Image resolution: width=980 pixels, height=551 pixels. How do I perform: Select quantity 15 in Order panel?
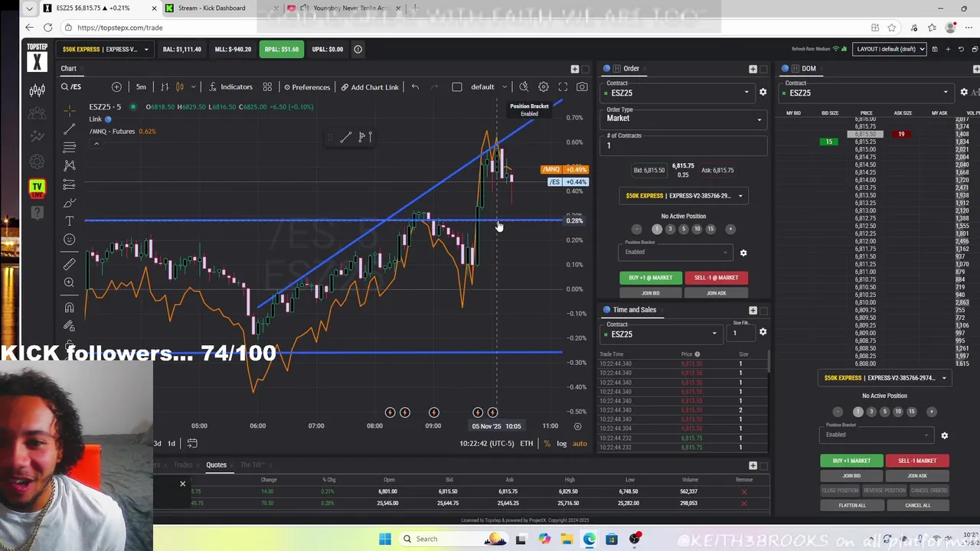point(710,229)
